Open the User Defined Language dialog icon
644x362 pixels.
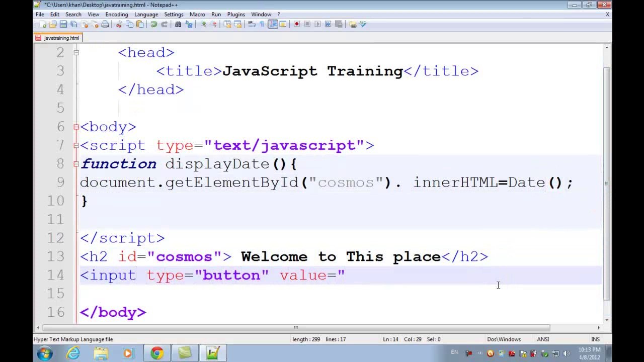(282, 24)
